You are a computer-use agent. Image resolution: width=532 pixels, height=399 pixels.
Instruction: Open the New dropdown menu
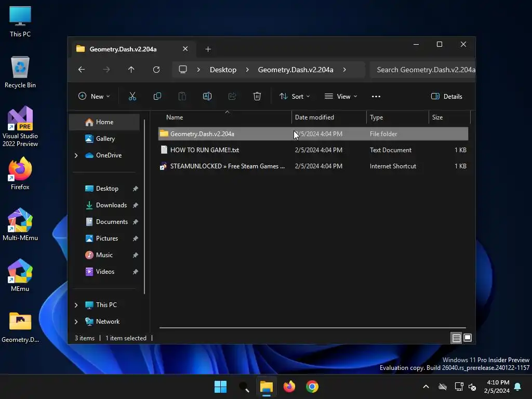94,96
